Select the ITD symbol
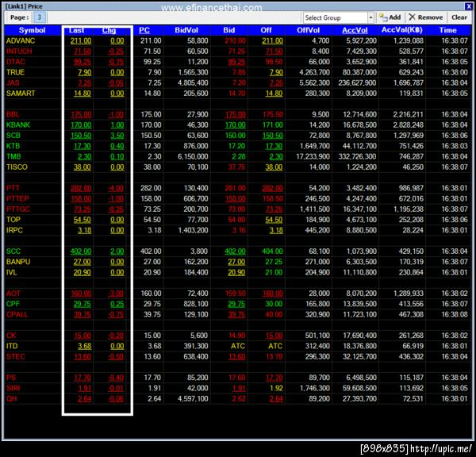This screenshot has height=457, width=476. coord(12,346)
